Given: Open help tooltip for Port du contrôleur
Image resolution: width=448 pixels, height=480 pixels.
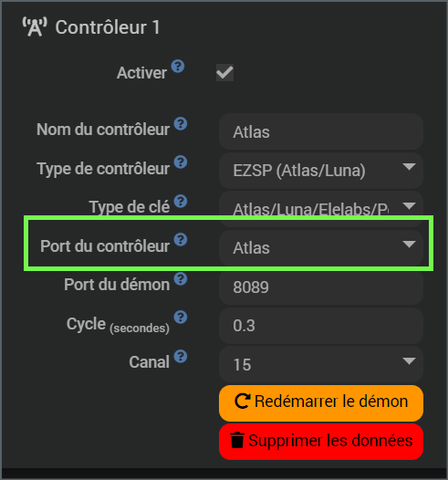Looking at the screenshot, I should coord(181,239).
